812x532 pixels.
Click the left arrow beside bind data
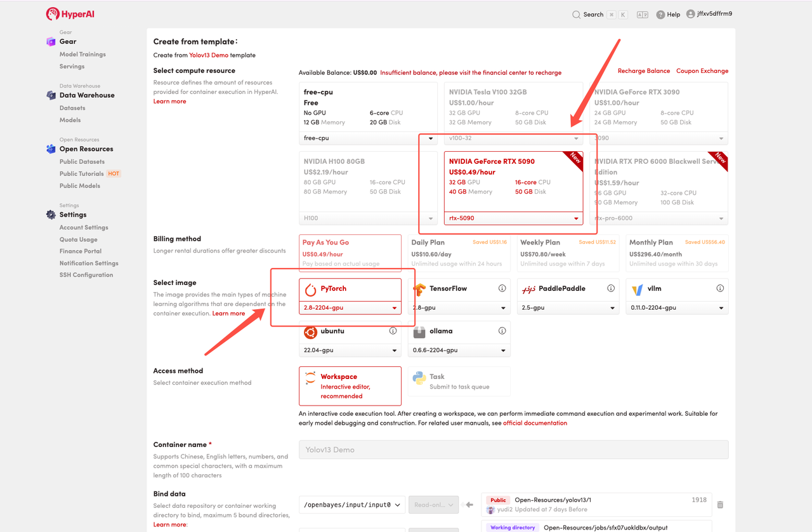pos(469,505)
